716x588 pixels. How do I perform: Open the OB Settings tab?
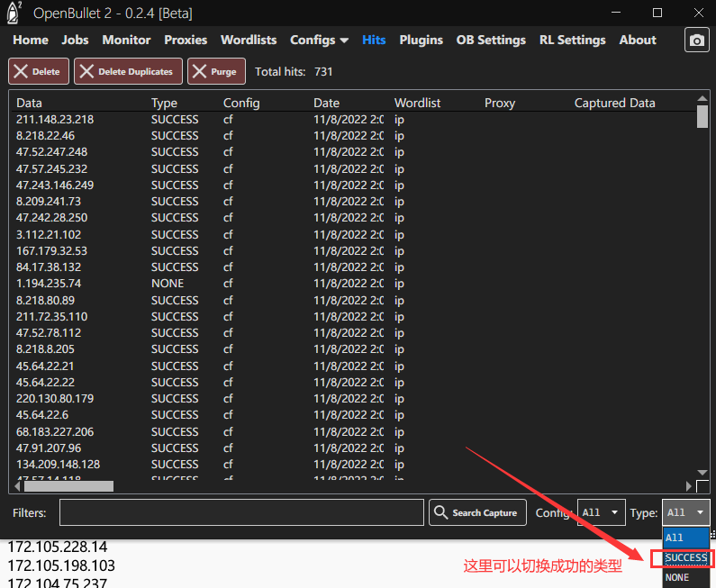pos(491,40)
